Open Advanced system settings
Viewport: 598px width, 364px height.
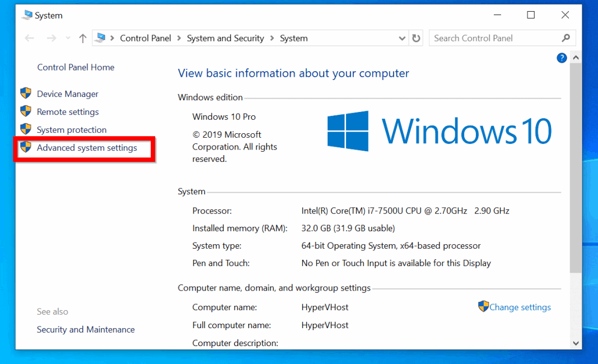click(x=87, y=148)
